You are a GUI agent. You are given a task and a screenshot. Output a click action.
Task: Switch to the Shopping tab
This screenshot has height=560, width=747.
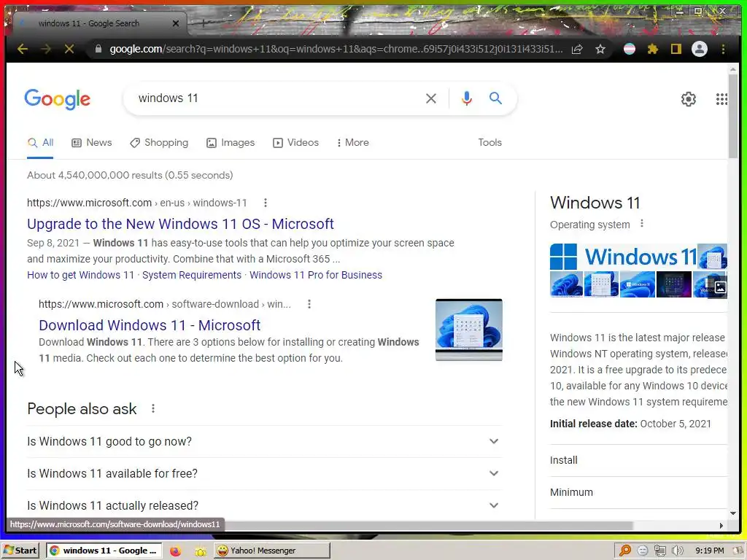pyautogui.click(x=159, y=142)
